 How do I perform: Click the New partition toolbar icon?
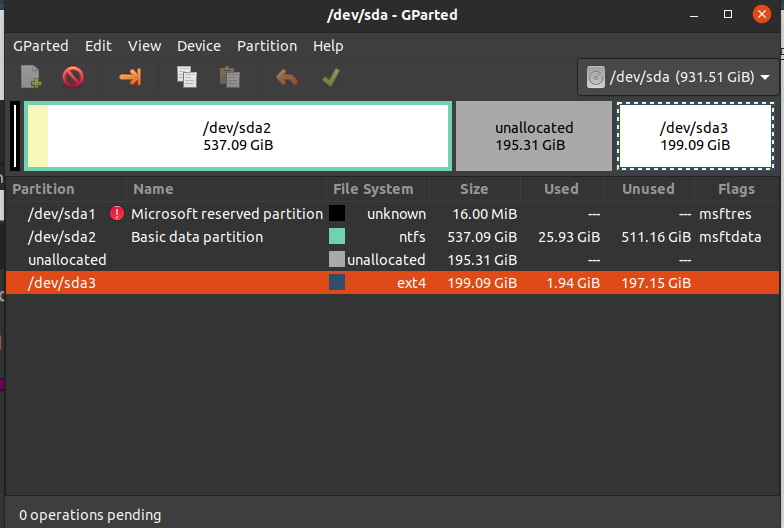30,77
